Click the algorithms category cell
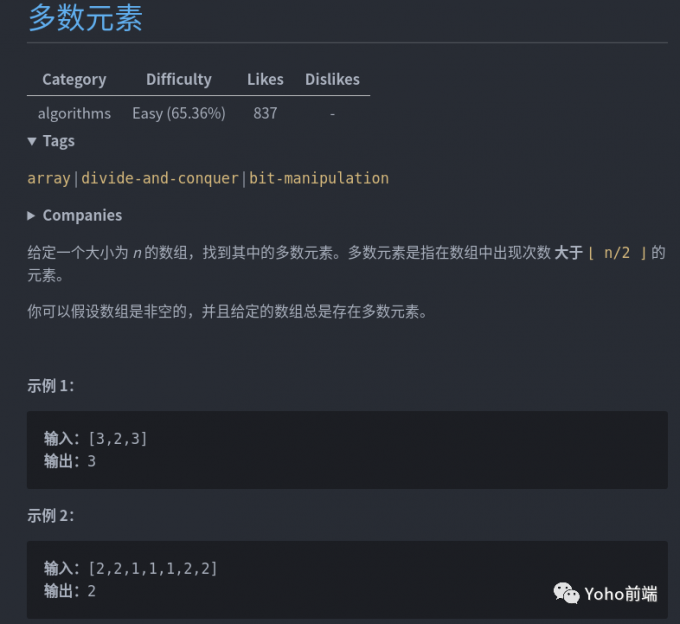This screenshot has width=680, height=624. 74,114
